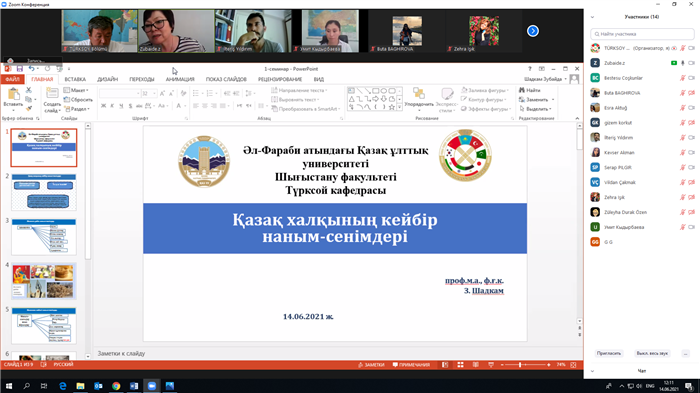Increase font size with the larger A button
Viewport: 700px width, 393px height.
coord(162,93)
